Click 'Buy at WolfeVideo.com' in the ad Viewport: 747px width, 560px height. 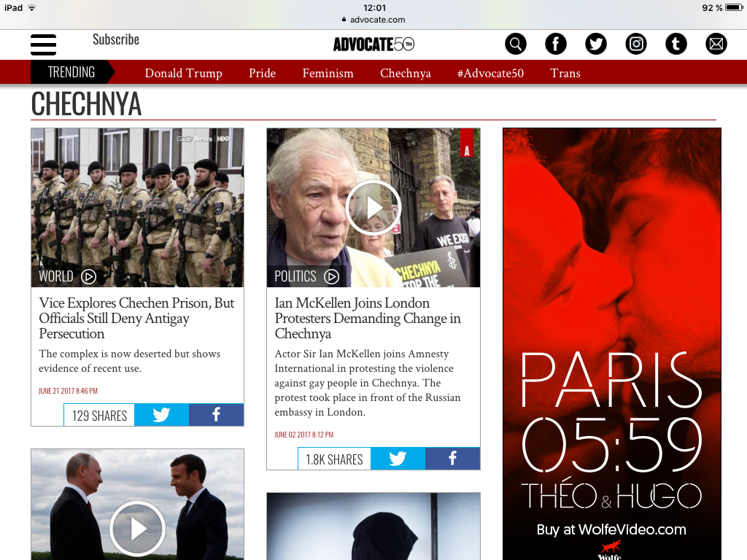[612, 529]
